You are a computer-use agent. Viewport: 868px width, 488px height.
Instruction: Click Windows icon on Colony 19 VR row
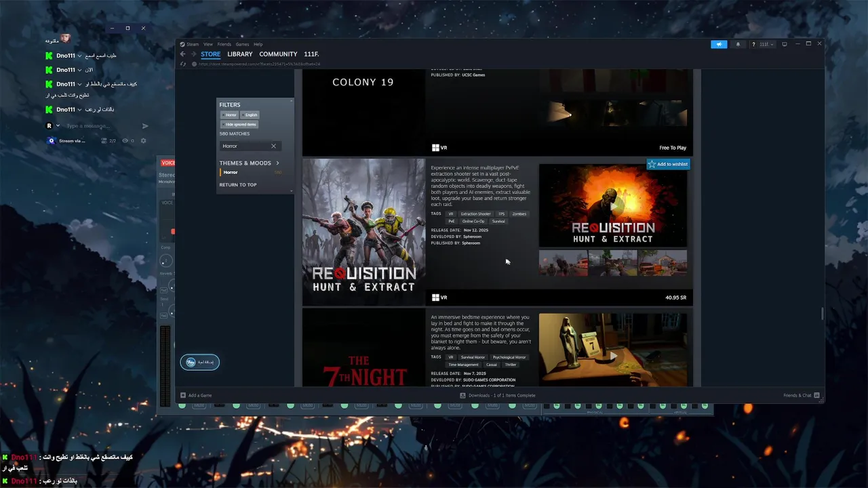click(x=435, y=147)
